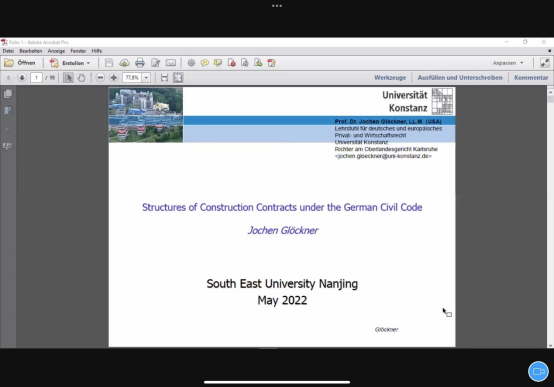Print the document with the printer icon
The width and height of the screenshot is (554, 387).
tap(140, 63)
